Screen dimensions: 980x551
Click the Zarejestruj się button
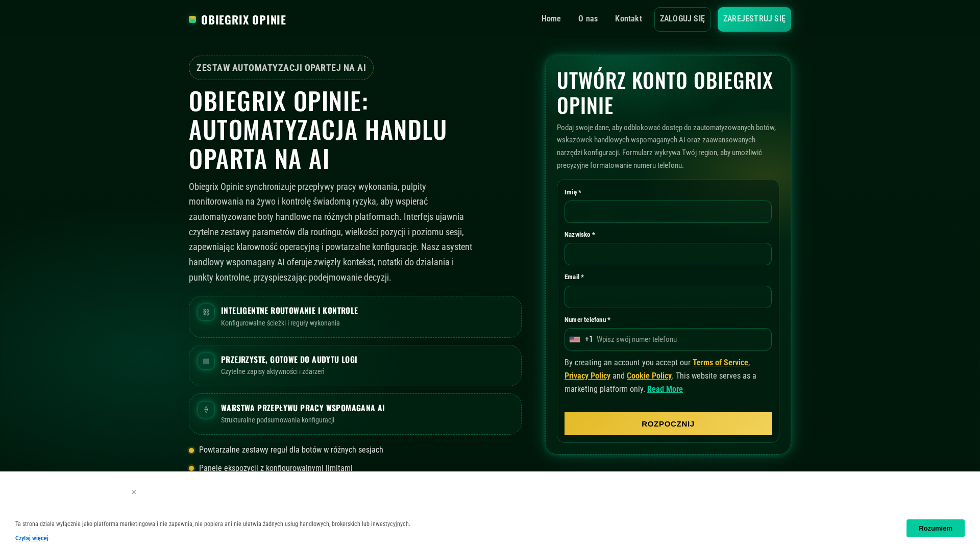[754, 19]
